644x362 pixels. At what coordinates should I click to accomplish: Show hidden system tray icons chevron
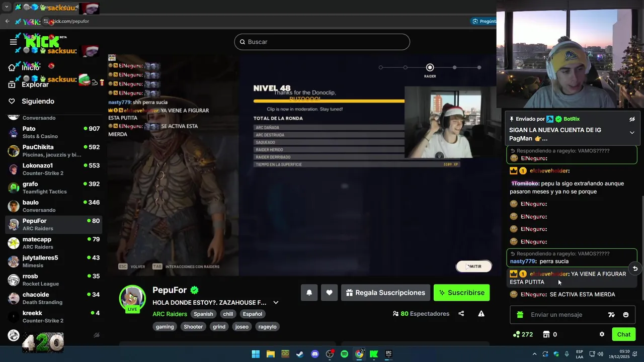534,354
